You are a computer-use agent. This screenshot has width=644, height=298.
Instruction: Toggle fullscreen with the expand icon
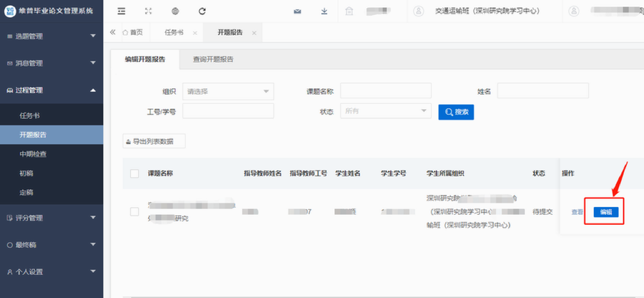tap(148, 11)
